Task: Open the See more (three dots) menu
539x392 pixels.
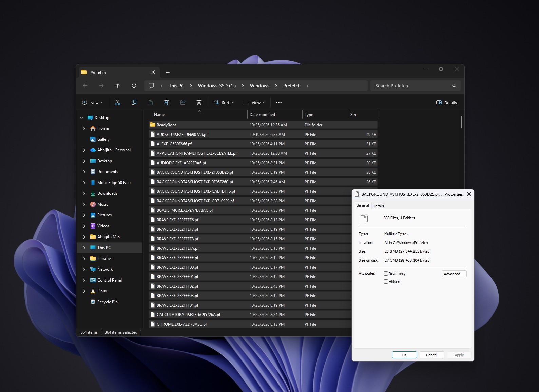Action: (279, 102)
